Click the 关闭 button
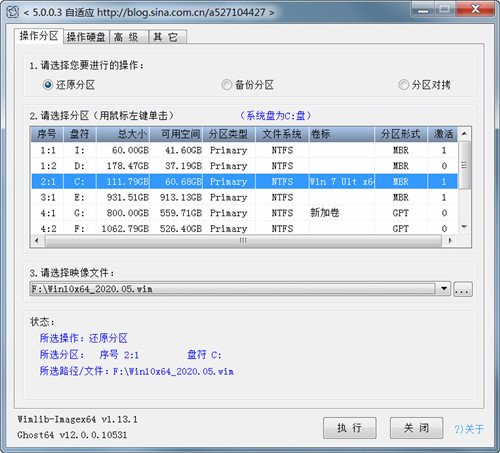Image resolution: width=500 pixels, height=453 pixels. click(417, 428)
